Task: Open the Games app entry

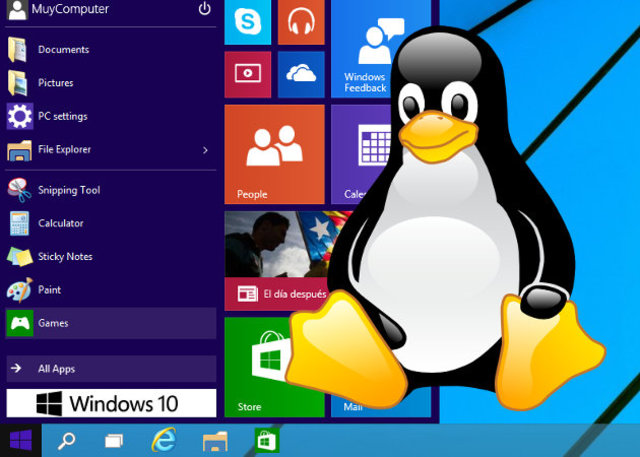Action: [111, 323]
